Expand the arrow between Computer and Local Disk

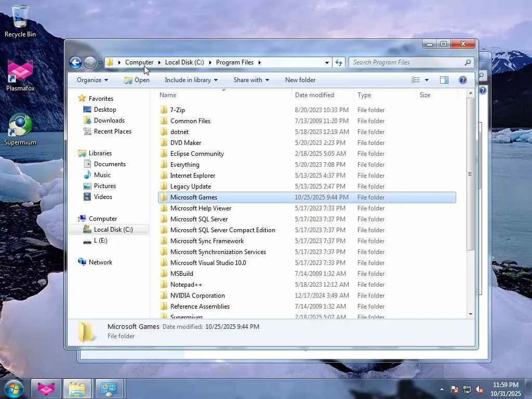[x=159, y=62]
